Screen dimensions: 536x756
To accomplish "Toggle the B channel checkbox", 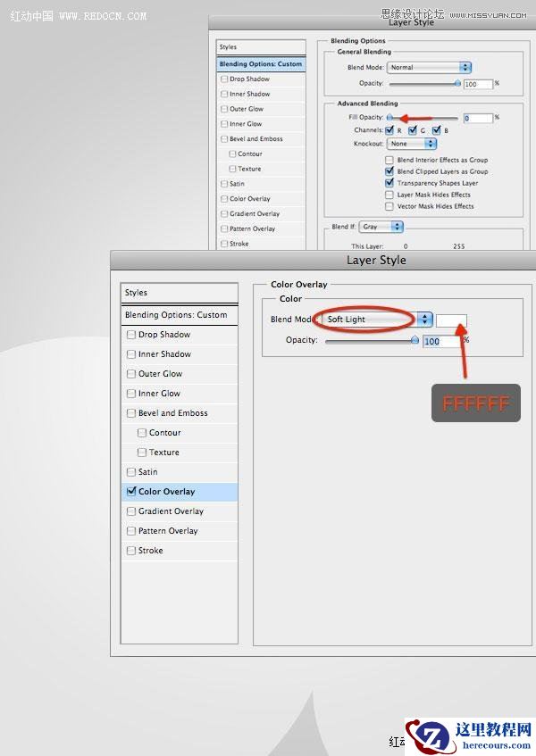I will 436,129.
